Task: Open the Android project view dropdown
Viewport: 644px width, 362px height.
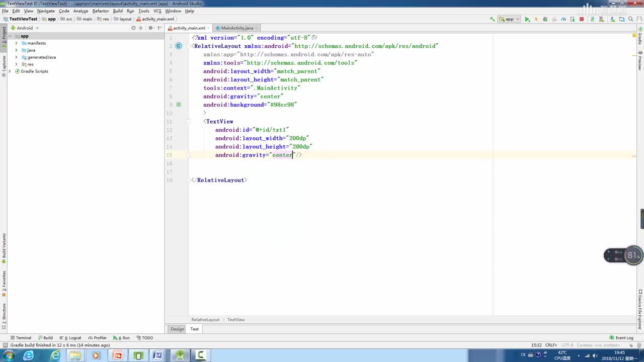Action: (x=25, y=28)
